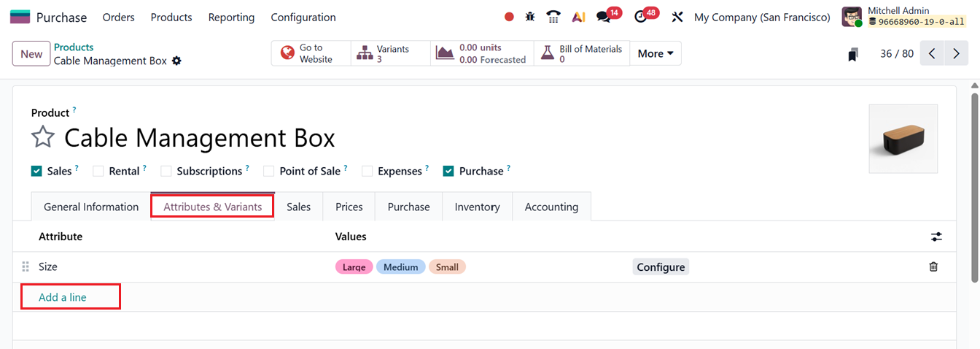Mark Cable Management Box as favorite star
This screenshot has width=980, height=349.
click(x=43, y=137)
